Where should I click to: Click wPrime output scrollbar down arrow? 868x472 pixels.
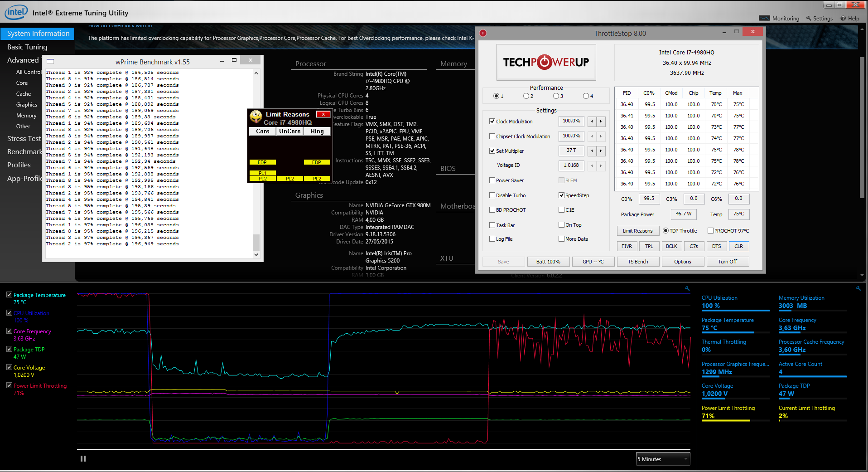pos(256,255)
